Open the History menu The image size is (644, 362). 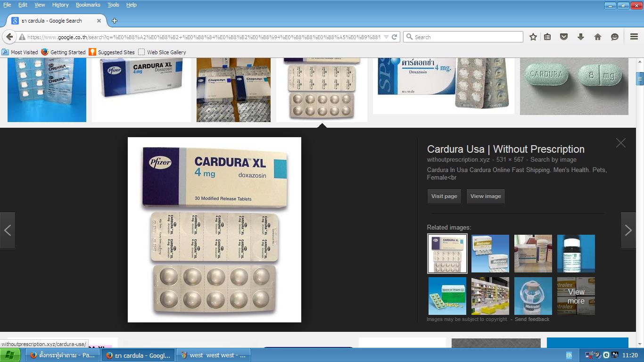click(x=60, y=5)
